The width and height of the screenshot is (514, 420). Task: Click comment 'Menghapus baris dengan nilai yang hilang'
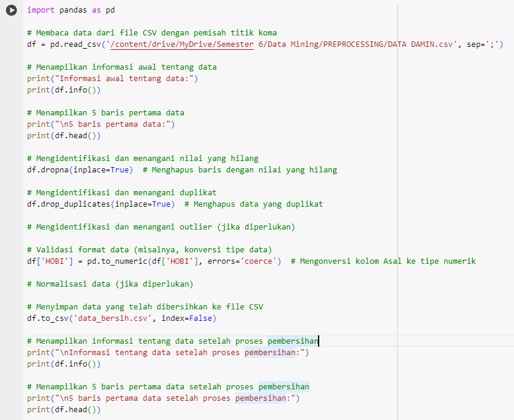point(240,170)
